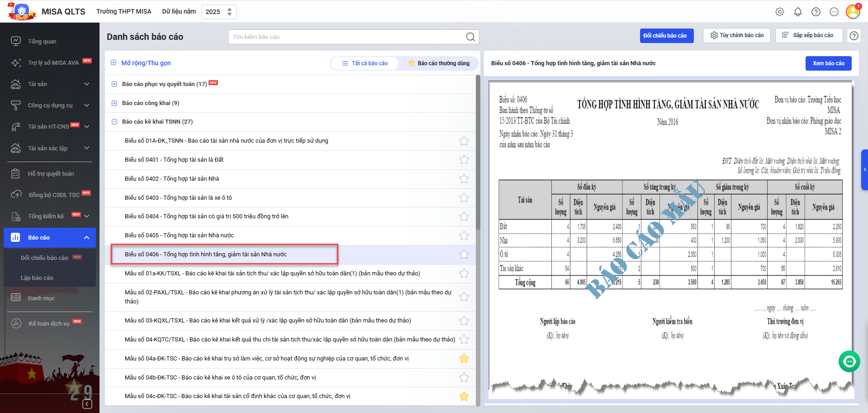This screenshot has height=413, width=868.
Task: Star the Biểu số 0401 report
Action: pyautogui.click(x=464, y=160)
